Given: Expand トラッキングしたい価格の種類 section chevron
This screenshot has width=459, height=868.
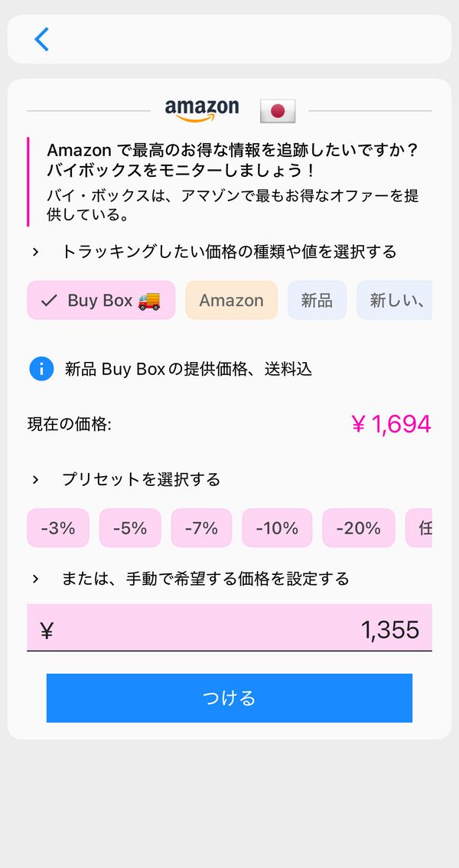Looking at the screenshot, I should coord(35,253).
